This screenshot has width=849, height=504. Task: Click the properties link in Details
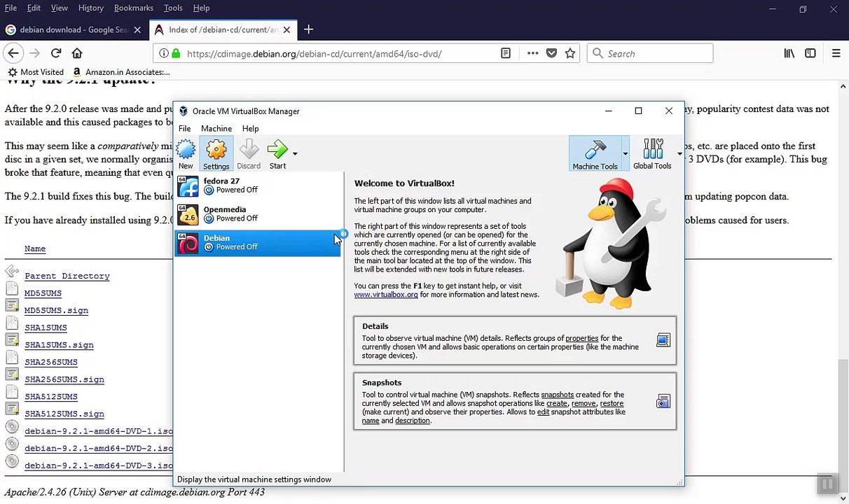581,339
